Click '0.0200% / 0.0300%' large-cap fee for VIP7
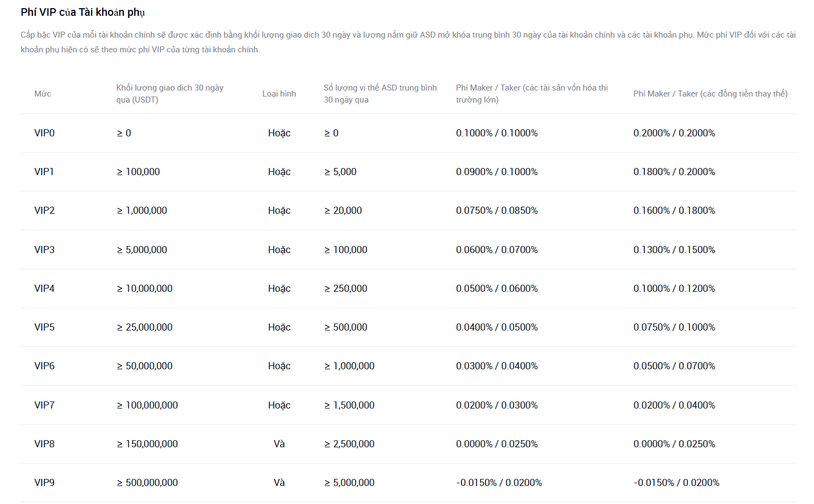814x504 pixels. click(x=497, y=405)
